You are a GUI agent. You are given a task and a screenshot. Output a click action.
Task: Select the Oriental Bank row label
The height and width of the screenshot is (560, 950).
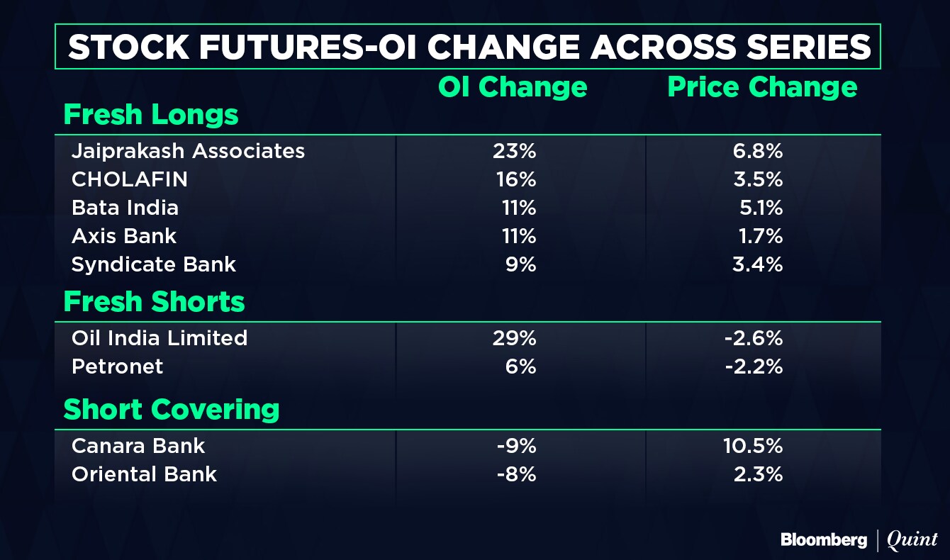(144, 474)
